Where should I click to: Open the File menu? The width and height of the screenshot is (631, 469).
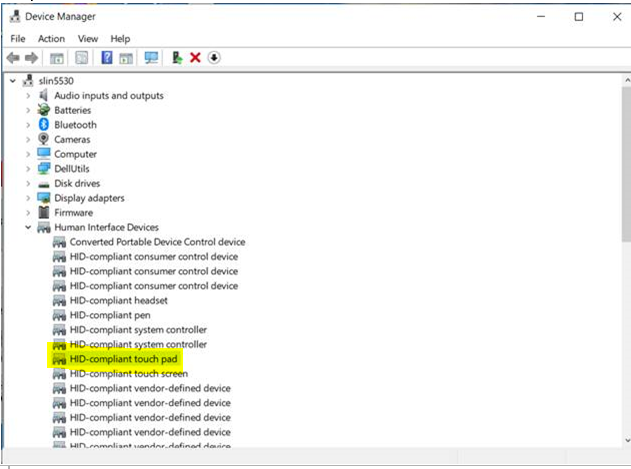point(18,39)
